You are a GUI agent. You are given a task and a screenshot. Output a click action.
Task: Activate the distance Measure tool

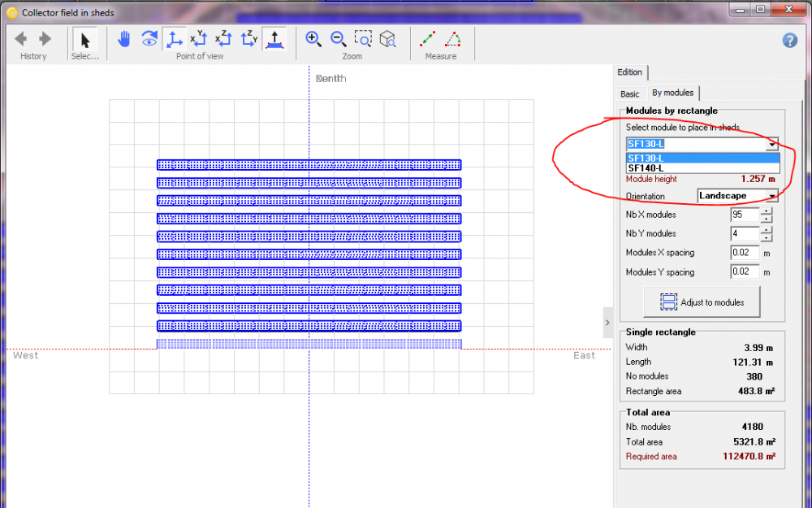(428, 38)
